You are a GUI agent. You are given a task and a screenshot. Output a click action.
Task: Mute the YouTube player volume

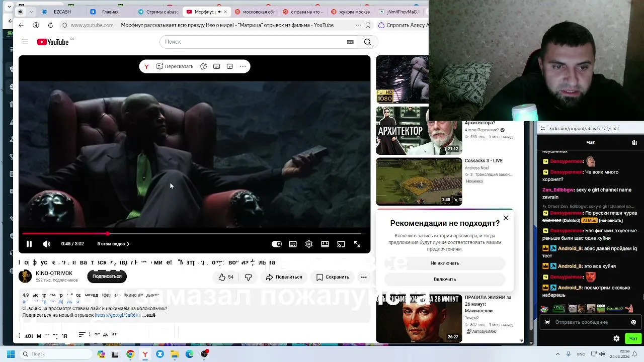[46, 244]
